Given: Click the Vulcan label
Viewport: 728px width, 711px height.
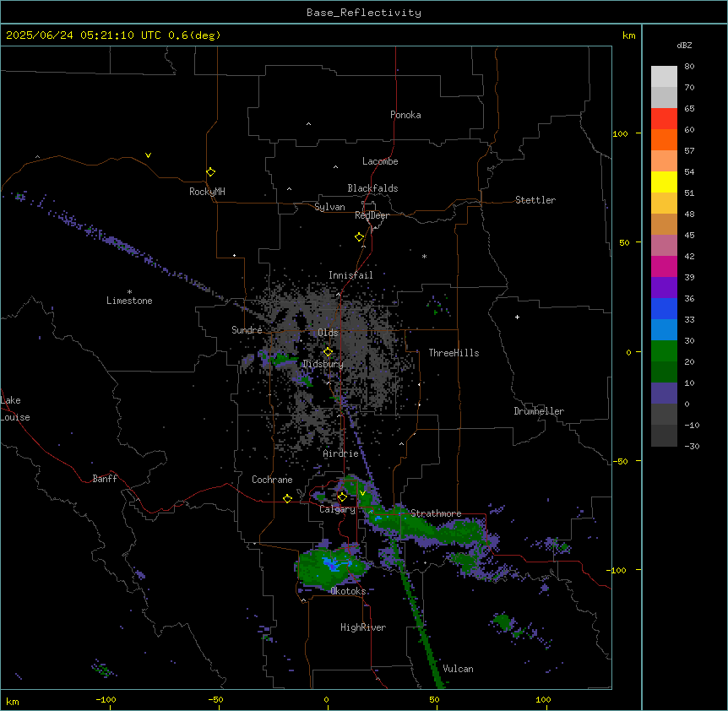Looking at the screenshot, I should 459,669.
